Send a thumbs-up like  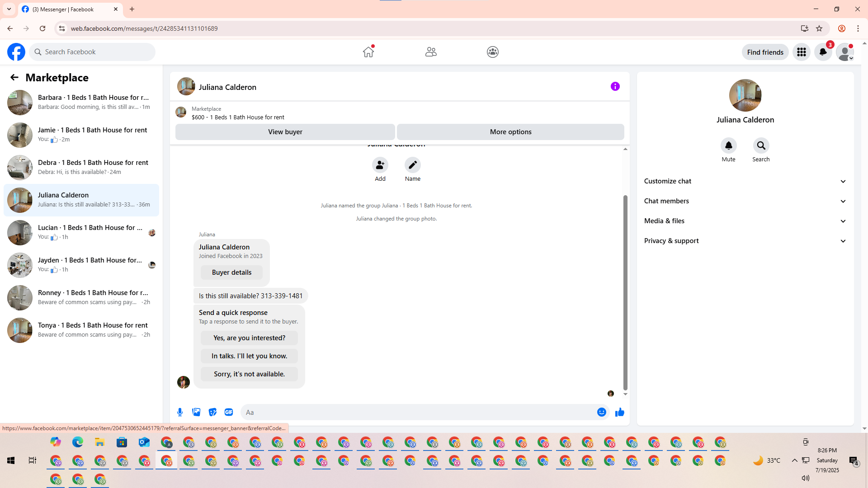(x=619, y=412)
